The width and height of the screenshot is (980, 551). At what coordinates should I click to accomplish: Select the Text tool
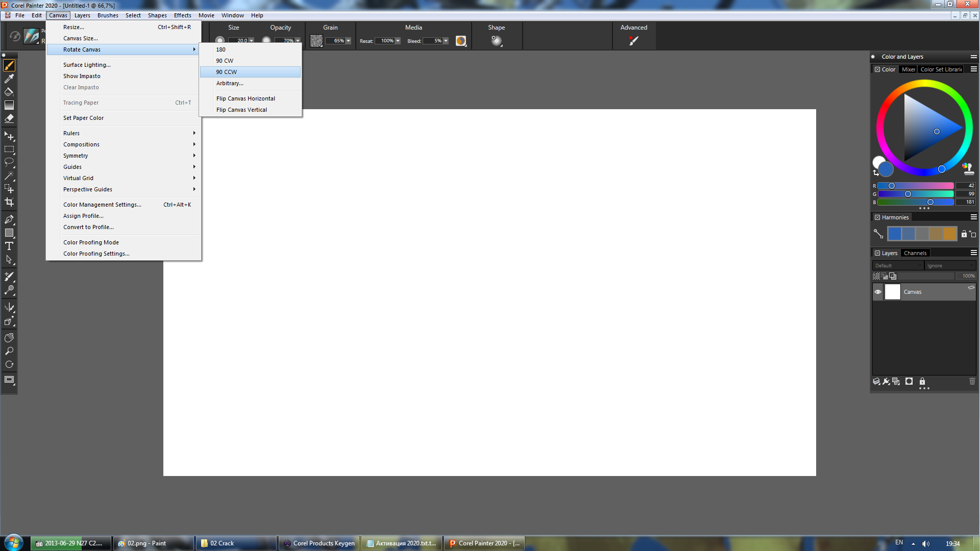coord(9,246)
